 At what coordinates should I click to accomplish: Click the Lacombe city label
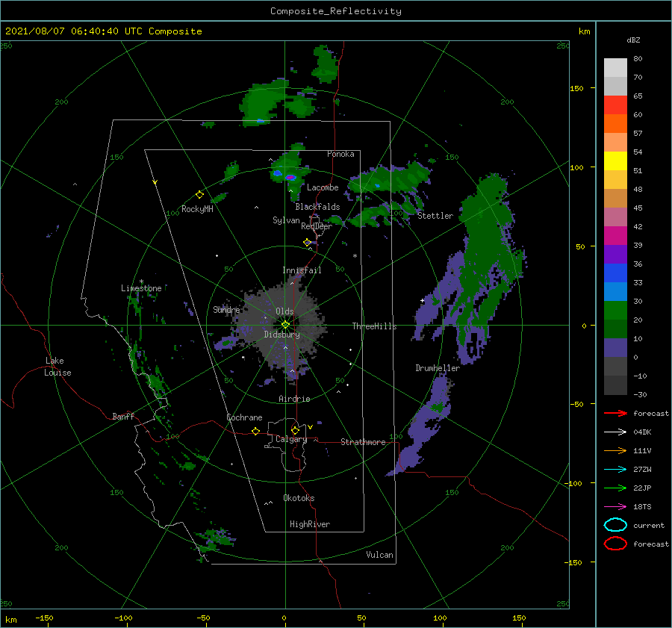323,187
